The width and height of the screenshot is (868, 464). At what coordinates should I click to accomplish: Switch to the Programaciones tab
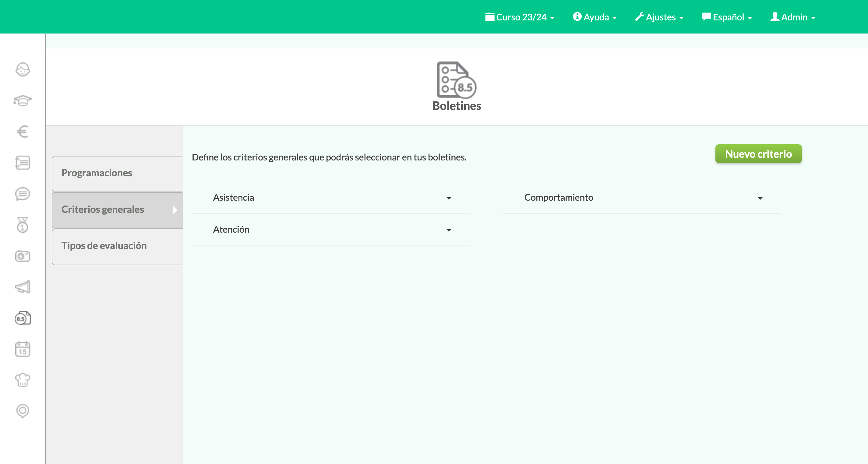117,173
